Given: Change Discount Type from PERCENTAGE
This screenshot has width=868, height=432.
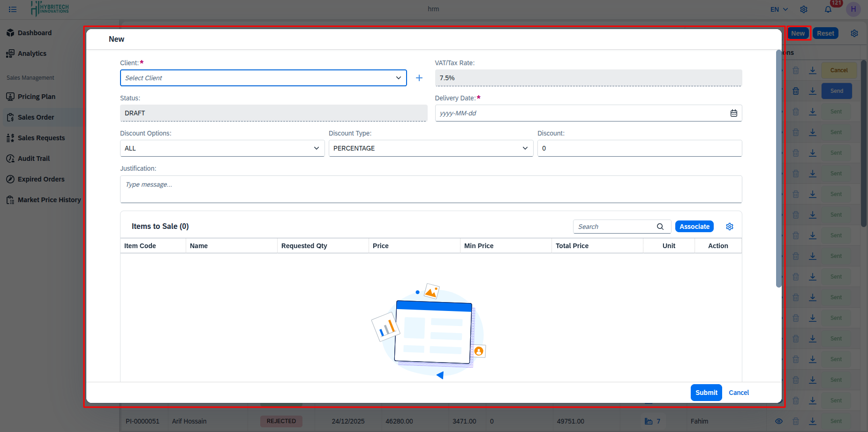Looking at the screenshot, I should (x=430, y=148).
